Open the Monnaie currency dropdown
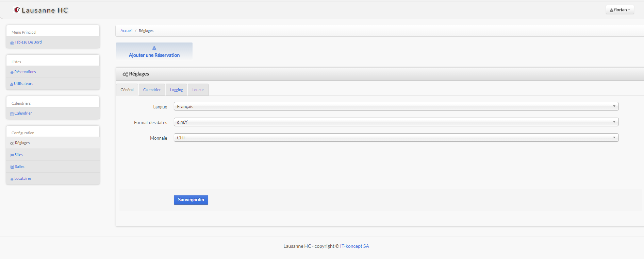The image size is (644, 259). [x=396, y=138]
